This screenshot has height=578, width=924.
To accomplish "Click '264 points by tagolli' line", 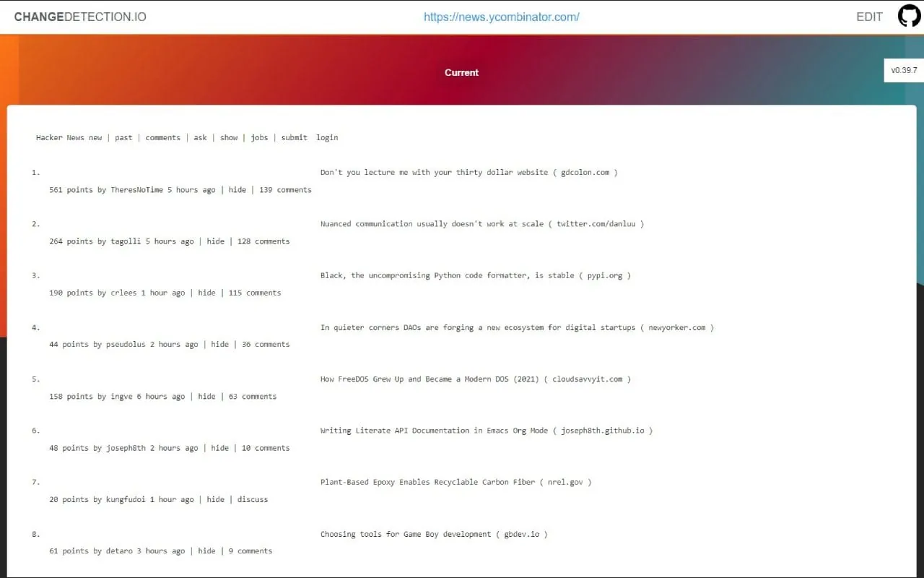I will point(170,241).
